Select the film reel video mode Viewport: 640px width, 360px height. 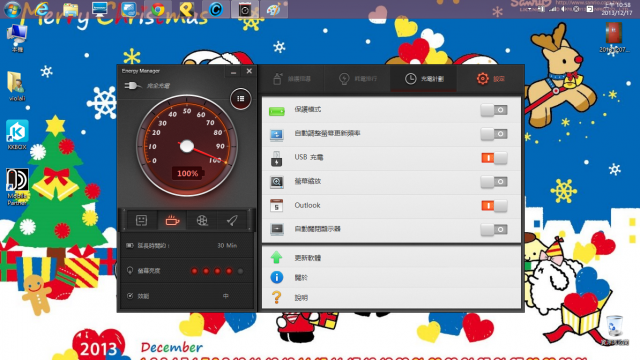202,220
